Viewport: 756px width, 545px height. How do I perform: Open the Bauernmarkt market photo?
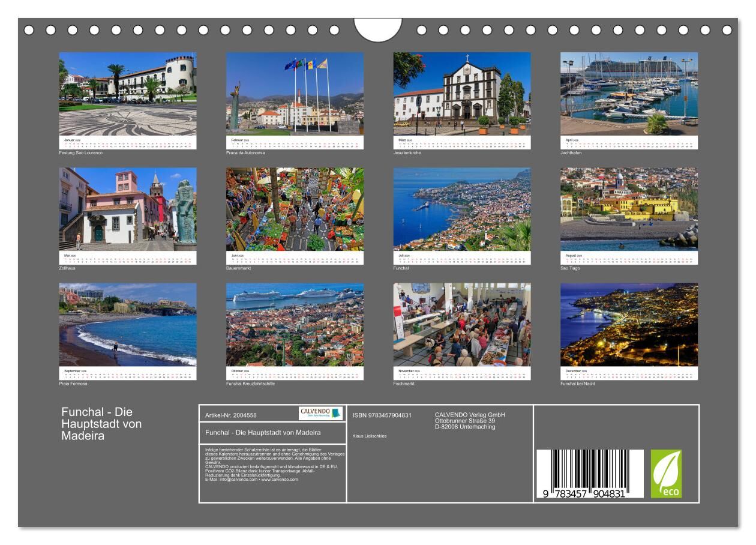pyautogui.click(x=295, y=209)
